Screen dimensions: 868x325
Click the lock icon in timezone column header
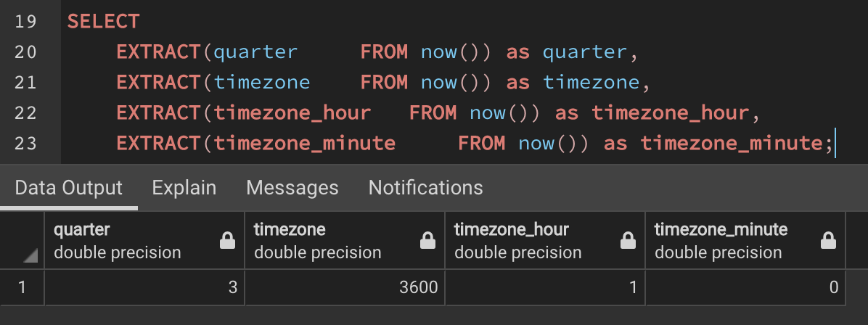428,241
